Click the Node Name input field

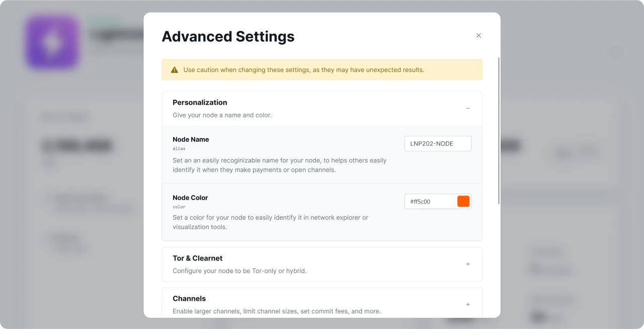click(437, 144)
